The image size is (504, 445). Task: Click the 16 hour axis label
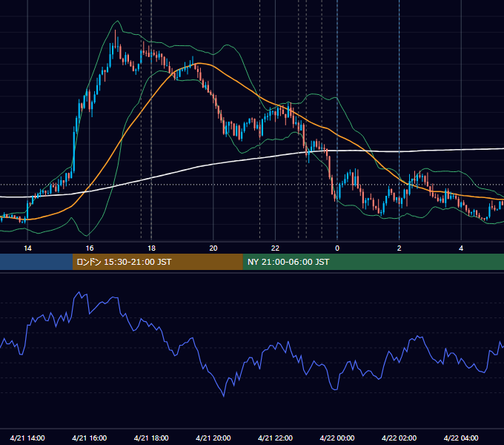point(90,248)
